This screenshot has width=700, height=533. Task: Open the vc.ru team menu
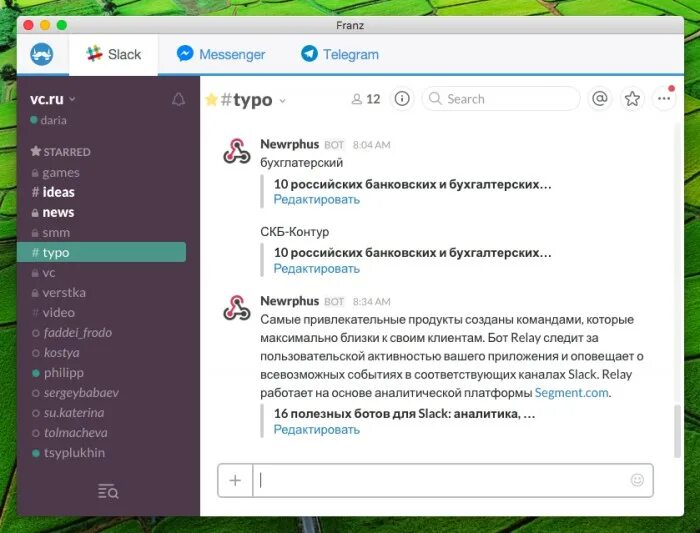tap(52, 99)
